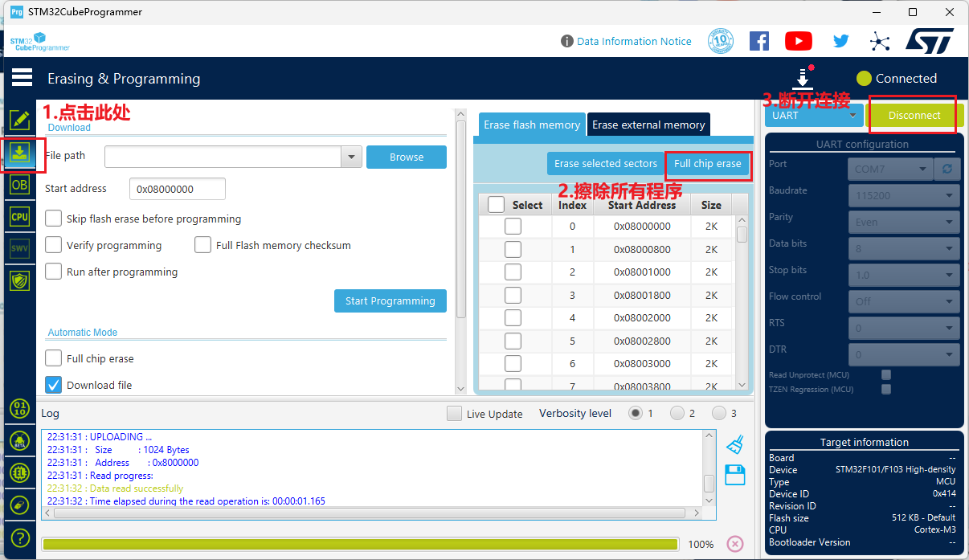Open the SWV viewer icon
Image resolution: width=969 pixels, height=560 pixels.
(x=19, y=248)
